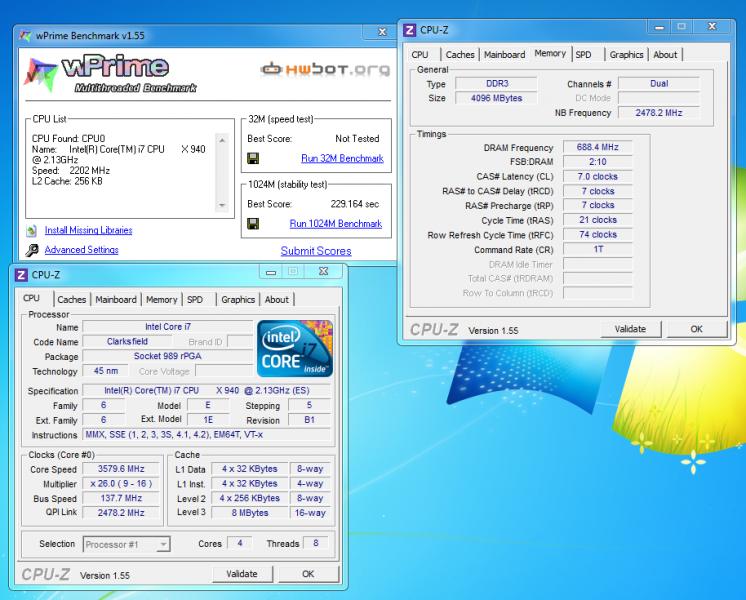Select SPD tab in the lower CPU-Z window
Screen dimensions: 746x600
pos(195,300)
